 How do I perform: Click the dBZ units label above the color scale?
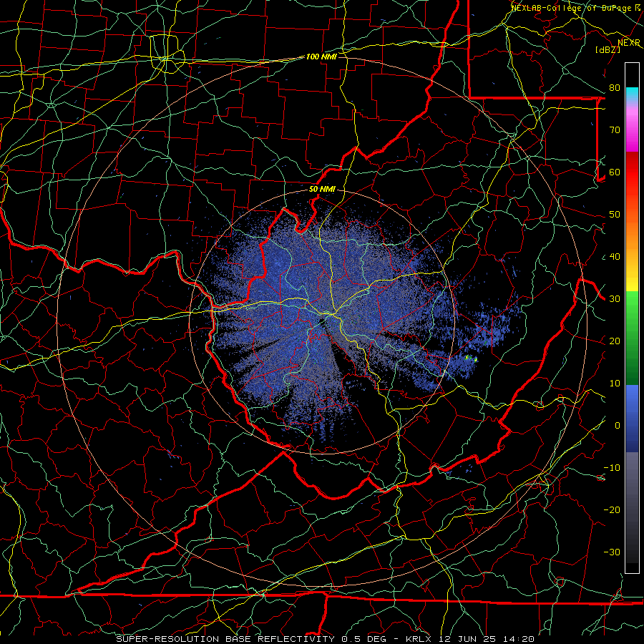608,50
